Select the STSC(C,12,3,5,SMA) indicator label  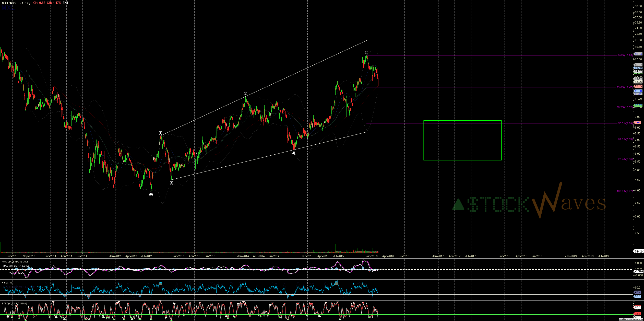14,303
